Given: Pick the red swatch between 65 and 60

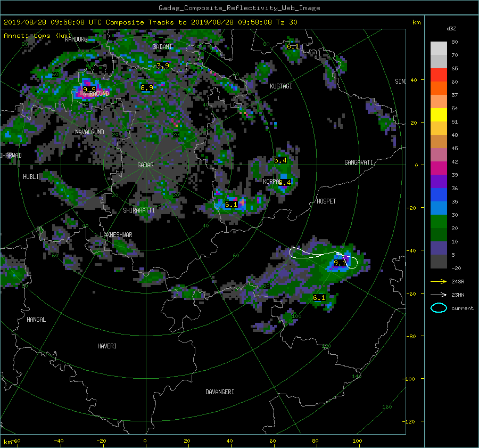Looking at the screenshot, I should [439, 75].
